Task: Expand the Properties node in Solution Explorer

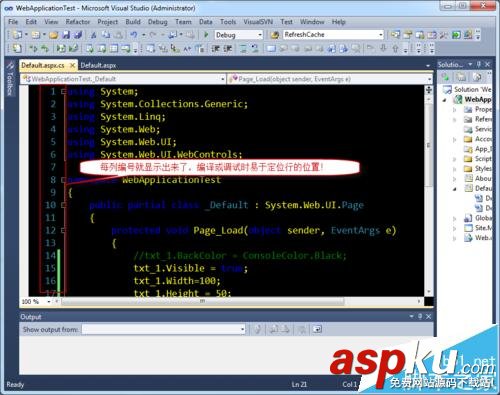Action: (455, 110)
